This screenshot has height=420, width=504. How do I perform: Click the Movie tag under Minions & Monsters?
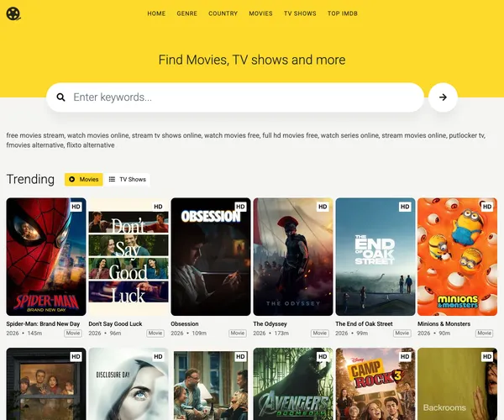[x=485, y=333]
